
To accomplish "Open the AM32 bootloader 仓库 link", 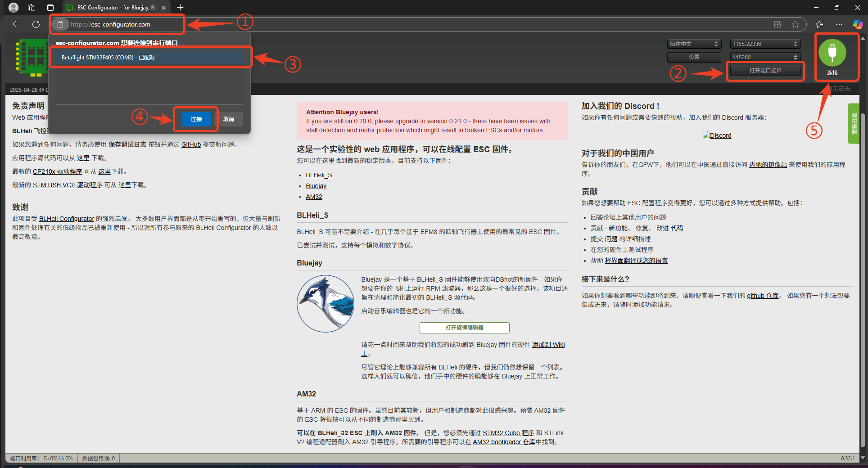I will click(x=504, y=442).
